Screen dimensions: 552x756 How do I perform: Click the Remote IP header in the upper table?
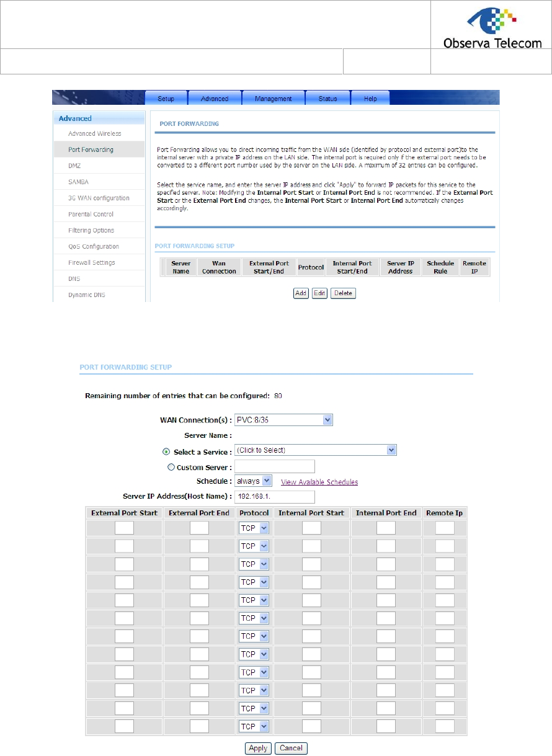474,267
